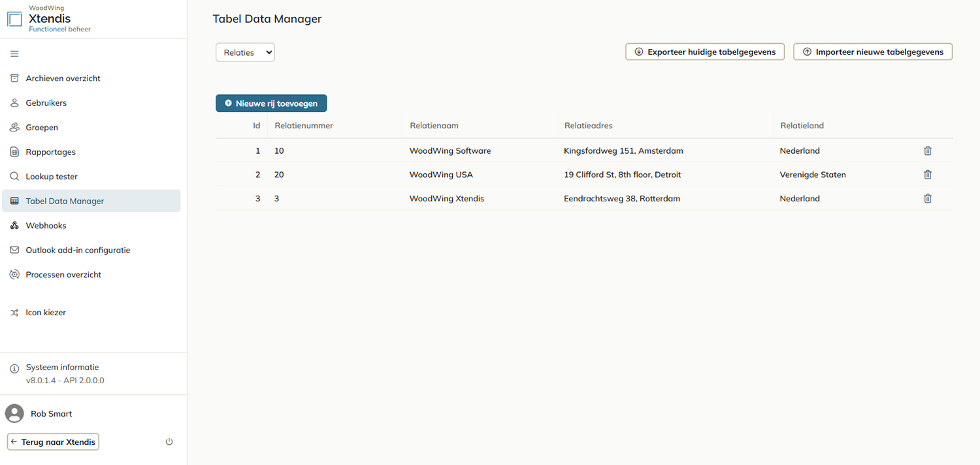Screen dimensions: 980x465
Task: Open Archieven overzicht page
Action: coord(91,78)
